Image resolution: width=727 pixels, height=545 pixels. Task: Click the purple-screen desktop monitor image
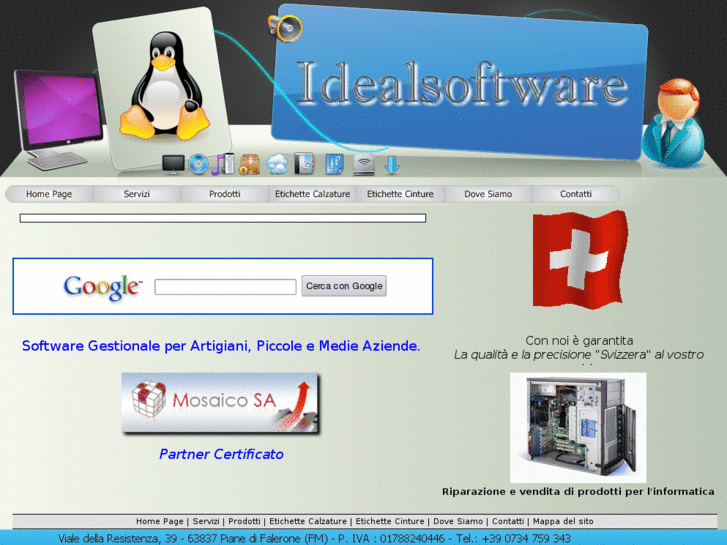[57, 120]
